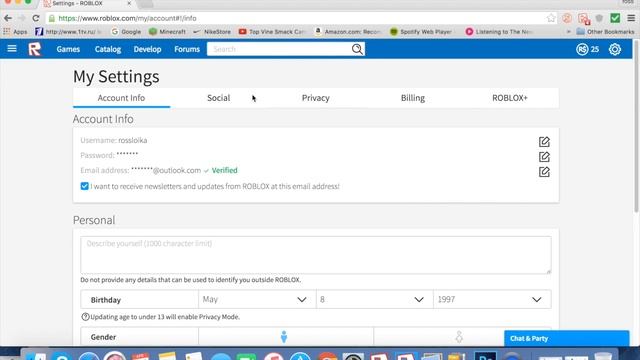Click the shield extension icon
640x360 pixels.
(599, 18)
